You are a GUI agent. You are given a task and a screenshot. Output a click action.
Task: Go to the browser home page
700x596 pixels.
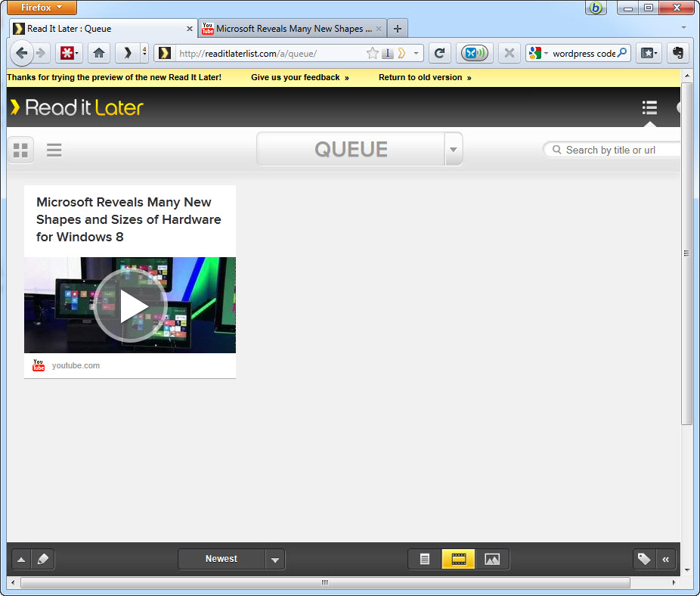click(x=99, y=53)
